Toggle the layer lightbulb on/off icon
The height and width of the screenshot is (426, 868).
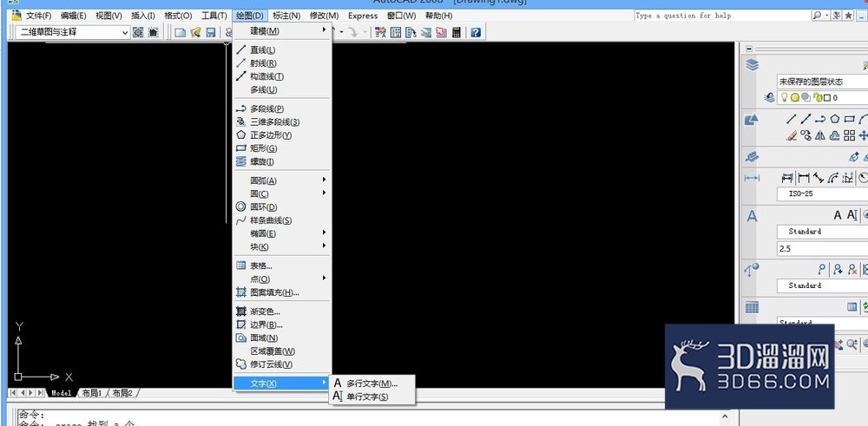(785, 97)
